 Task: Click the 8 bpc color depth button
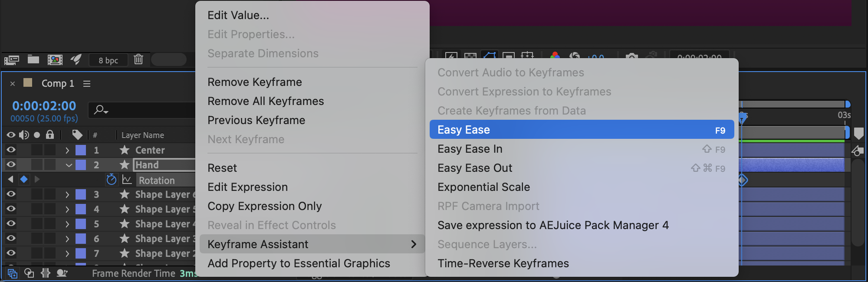point(108,60)
